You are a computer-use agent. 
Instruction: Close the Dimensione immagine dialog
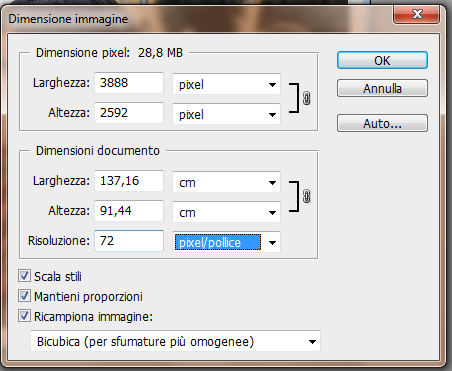(416, 14)
